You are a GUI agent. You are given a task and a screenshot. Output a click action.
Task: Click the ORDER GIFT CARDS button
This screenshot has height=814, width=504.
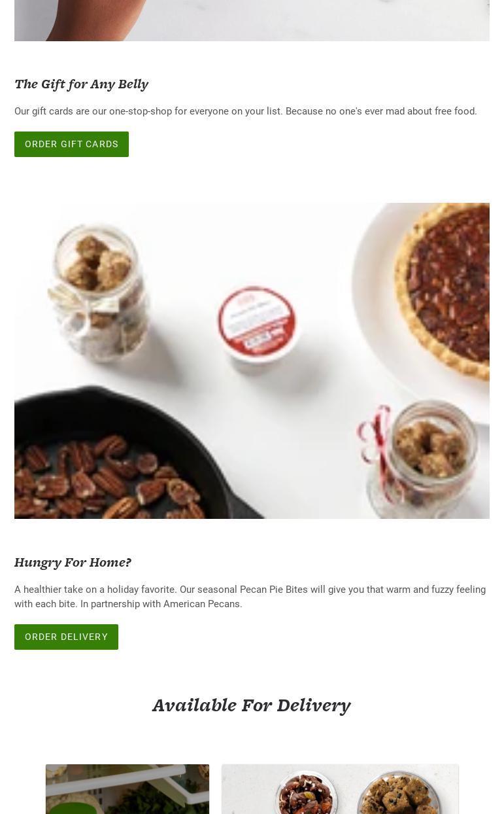tap(71, 144)
